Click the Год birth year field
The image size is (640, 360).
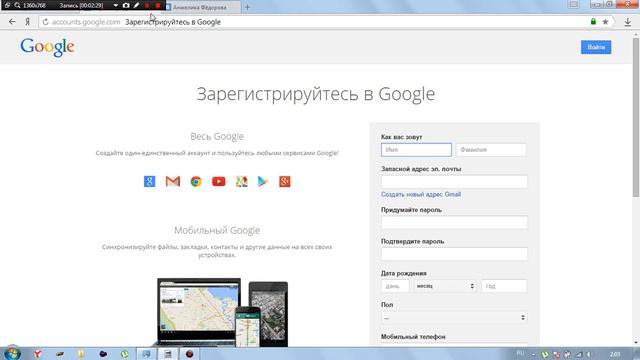tap(504, 286)
